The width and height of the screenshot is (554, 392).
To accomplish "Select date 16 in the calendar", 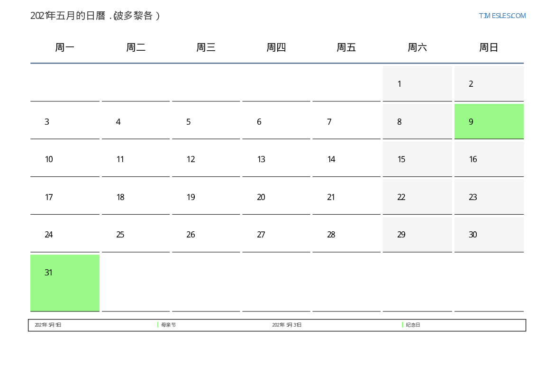I will tap(489, 159).
